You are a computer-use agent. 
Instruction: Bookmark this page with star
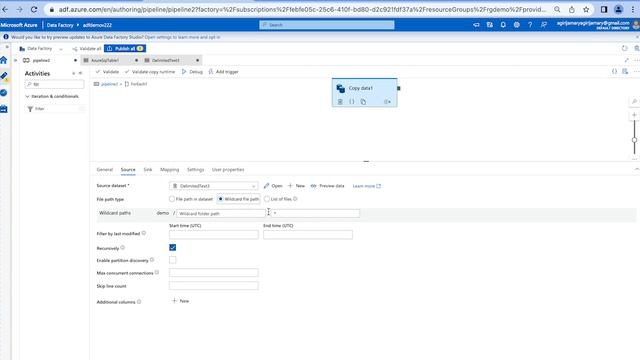point(586,9)
